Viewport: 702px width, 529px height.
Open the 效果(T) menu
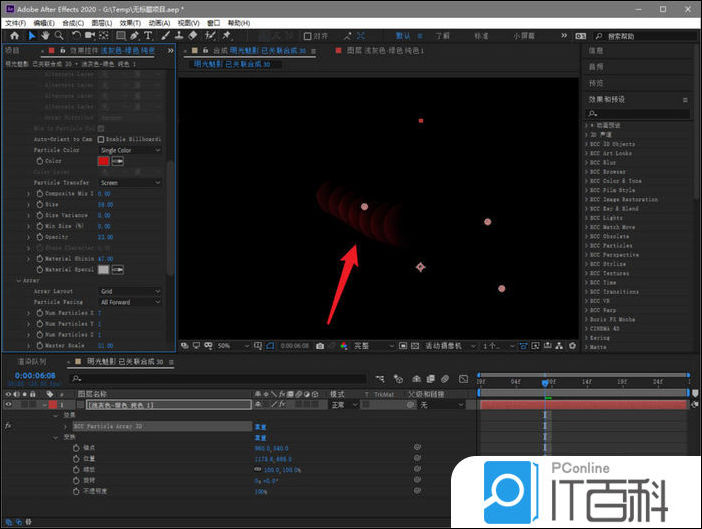click(x=130, y=22)
